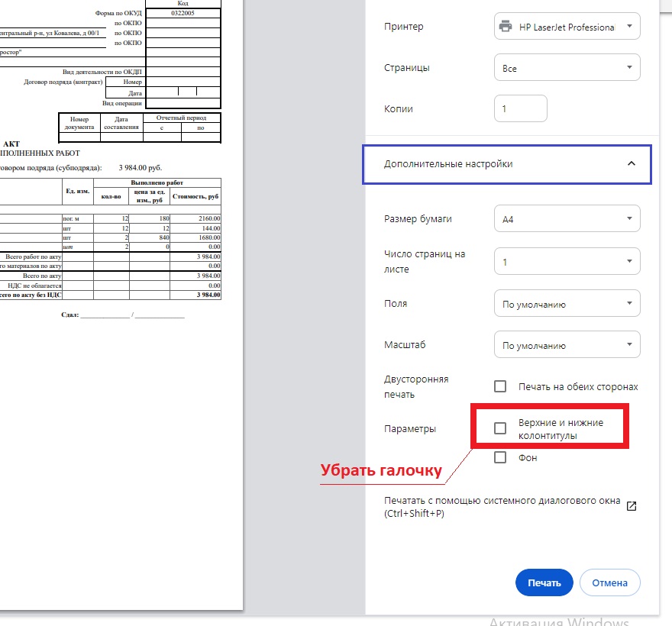
Task: Click the Масштаб label text
Action: point(405,345)
